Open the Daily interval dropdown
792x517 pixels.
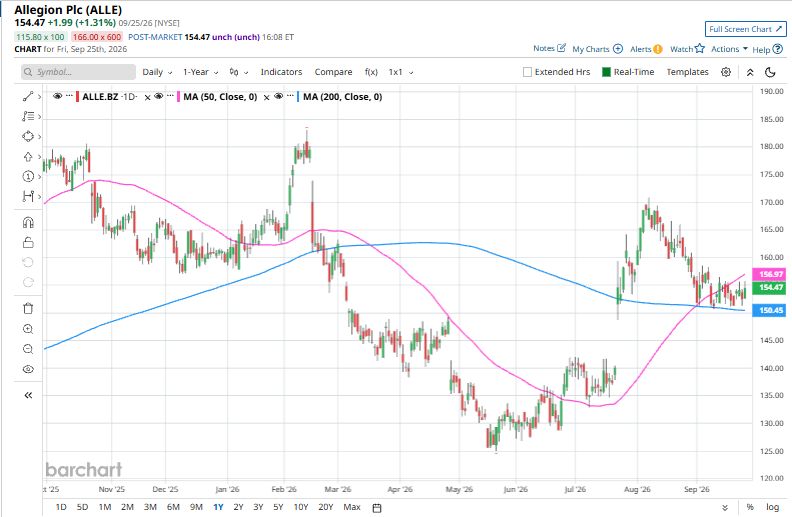click(x=157, y=72)
